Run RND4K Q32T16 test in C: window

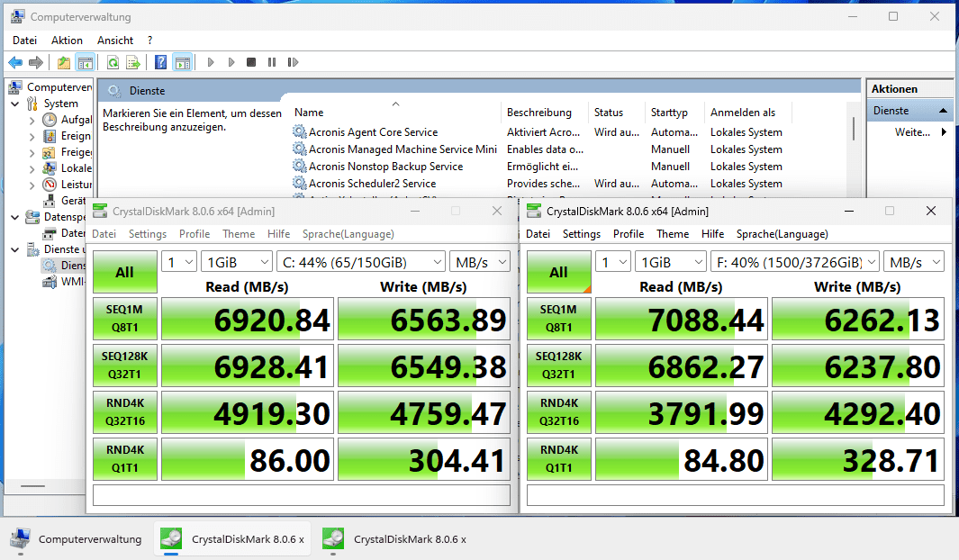point(125,412)
